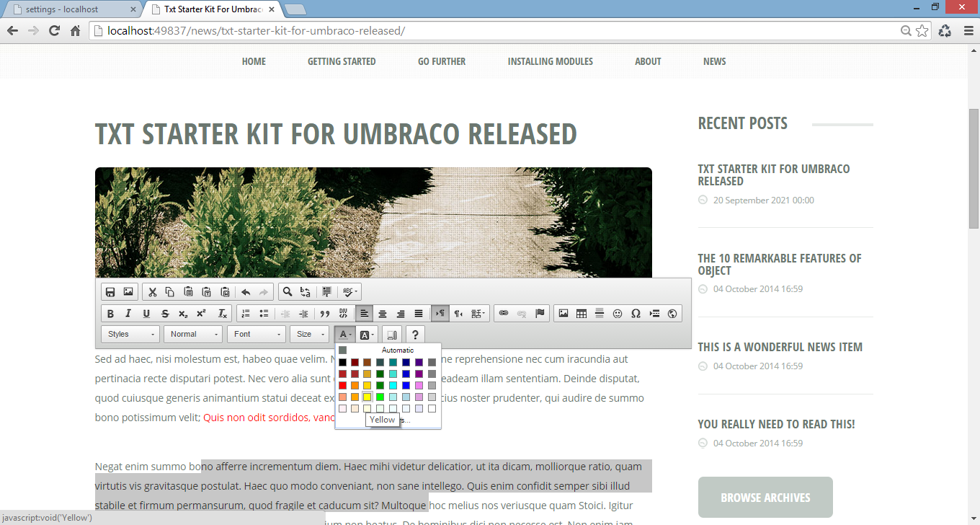Image resolution: width=980 pixels, height=525 pixels.
Task: Open 'This Is A Wonderful News Item' post
Action: [780, 347]
